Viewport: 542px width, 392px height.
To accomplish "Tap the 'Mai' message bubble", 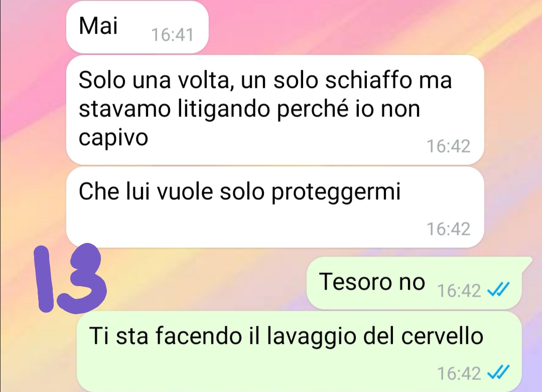I will click(137, 27).
